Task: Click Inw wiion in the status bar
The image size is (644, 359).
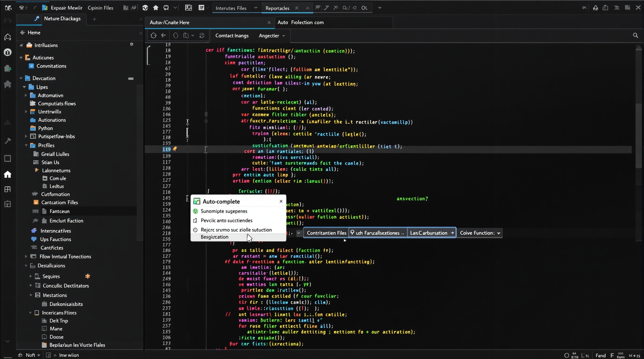Action: tap(69, 355)
